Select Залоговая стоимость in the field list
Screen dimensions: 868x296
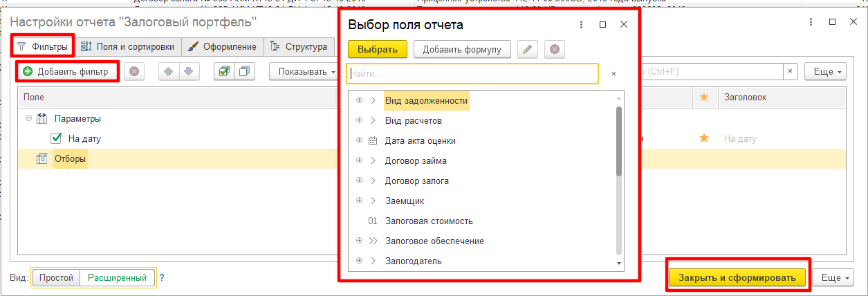[429, 221]
